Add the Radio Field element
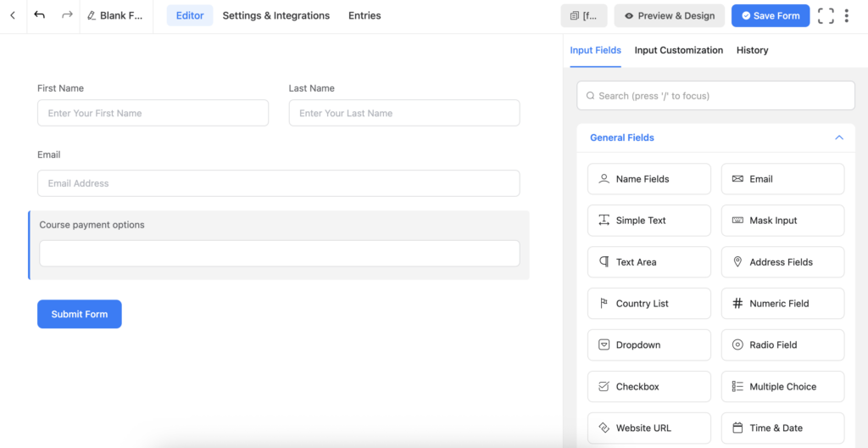The height and width of the screenshot is (448, 868). pyautogui.click(x=782, y=345)
